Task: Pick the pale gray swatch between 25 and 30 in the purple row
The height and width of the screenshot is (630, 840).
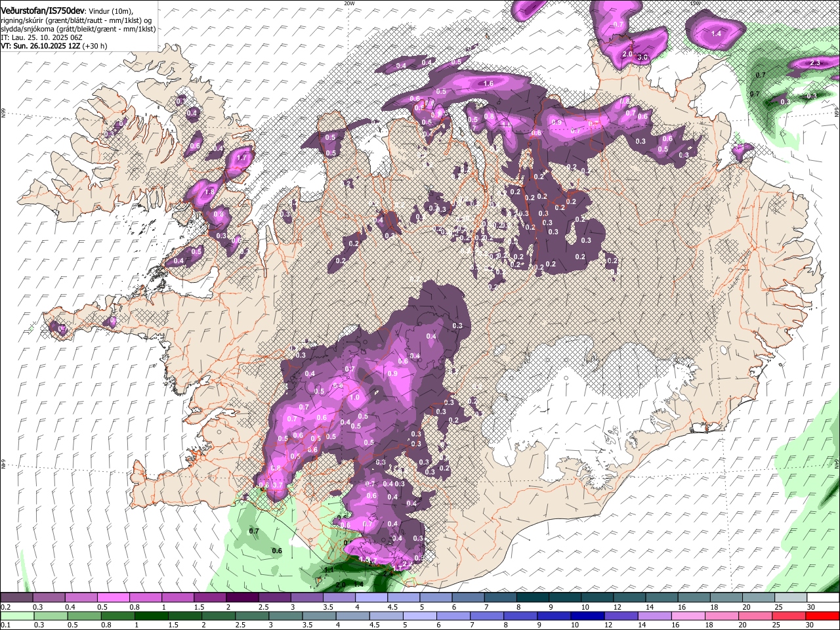Action: (x=791, y=597)
